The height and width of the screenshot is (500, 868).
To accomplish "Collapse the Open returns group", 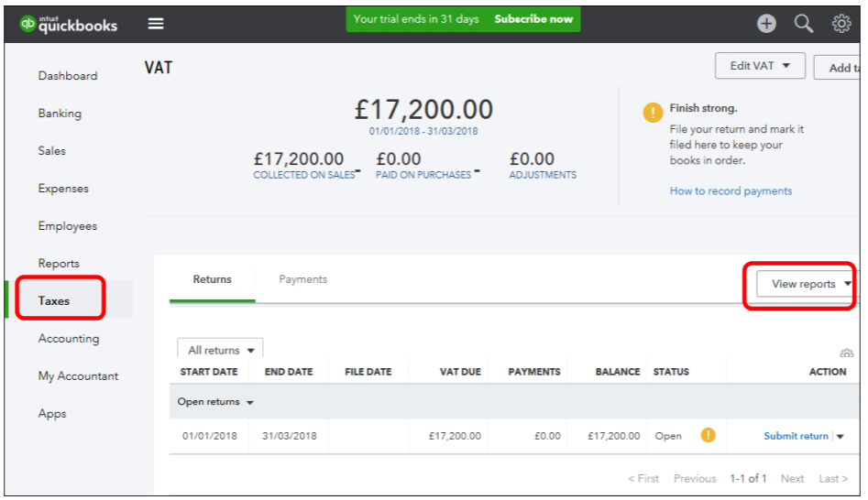I will click(x=215, y=402).
